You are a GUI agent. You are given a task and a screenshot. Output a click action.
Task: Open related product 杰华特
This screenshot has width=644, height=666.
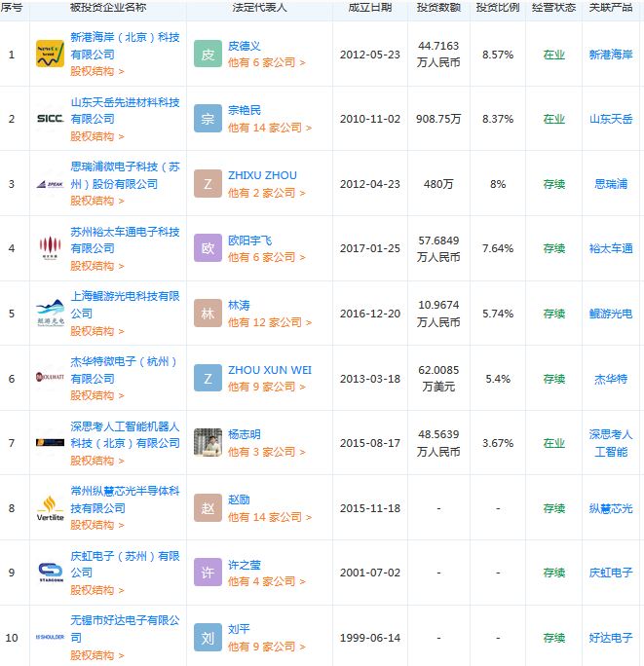(611, 379)
